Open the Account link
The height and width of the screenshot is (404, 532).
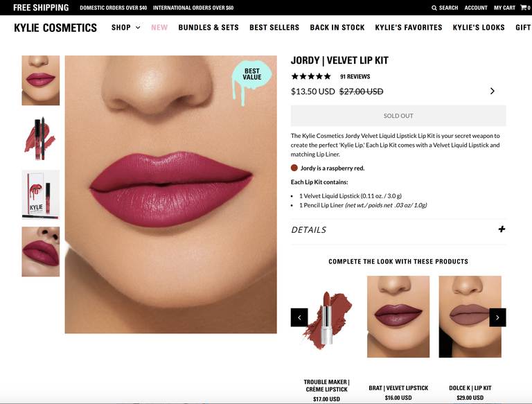tap(476, 8)
